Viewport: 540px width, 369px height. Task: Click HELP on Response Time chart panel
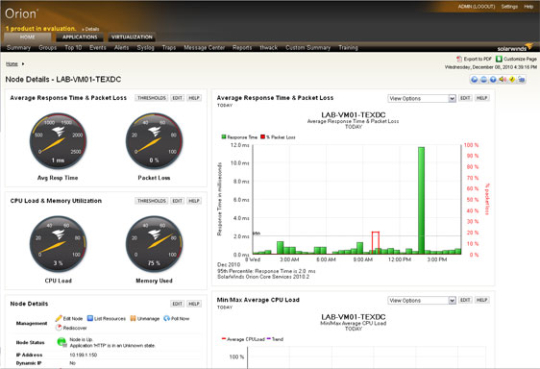tap(482, 98)
